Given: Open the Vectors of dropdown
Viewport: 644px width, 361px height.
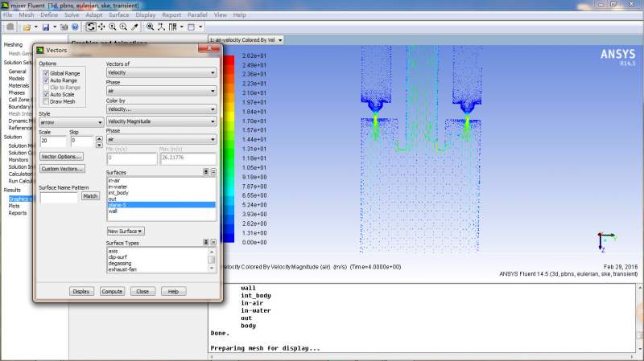Looking at the screenshot, I should click(x=161, y=72).
